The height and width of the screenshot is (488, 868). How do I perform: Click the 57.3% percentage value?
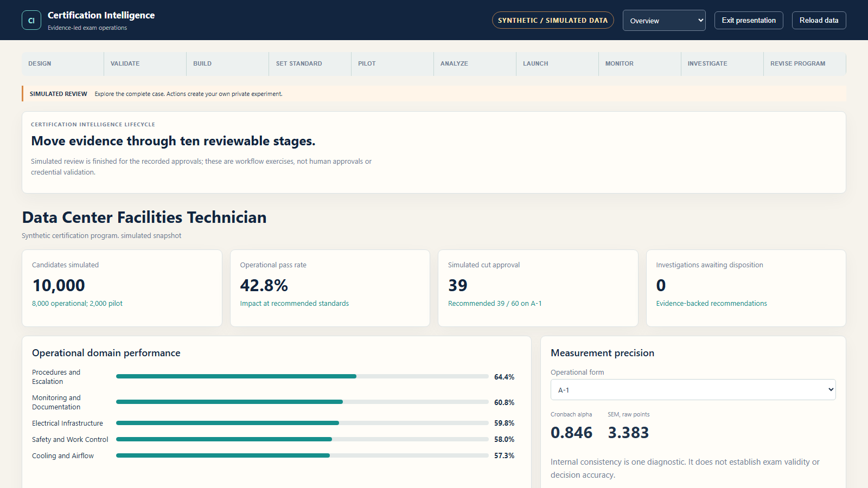[504, 455]
